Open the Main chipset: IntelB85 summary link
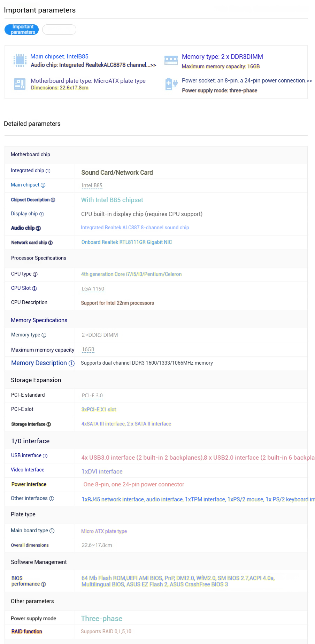Image resolution: width=315 pixels, height=644 pixels. [59, 56]
